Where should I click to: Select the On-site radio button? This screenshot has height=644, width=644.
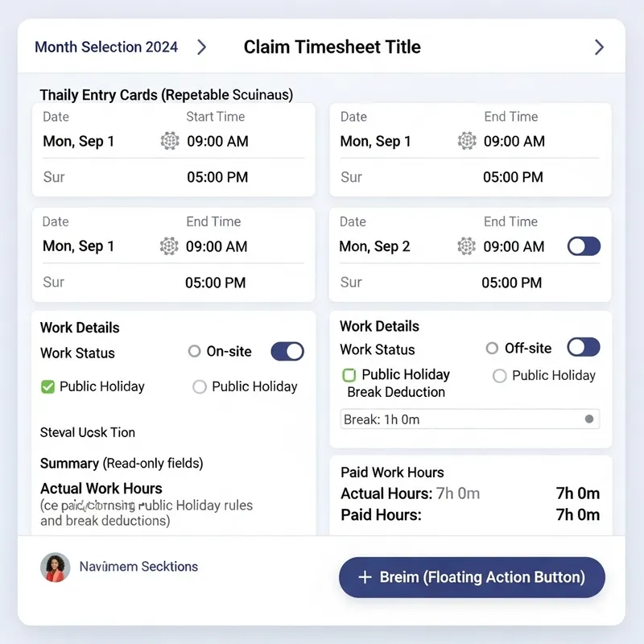point(193,352)
